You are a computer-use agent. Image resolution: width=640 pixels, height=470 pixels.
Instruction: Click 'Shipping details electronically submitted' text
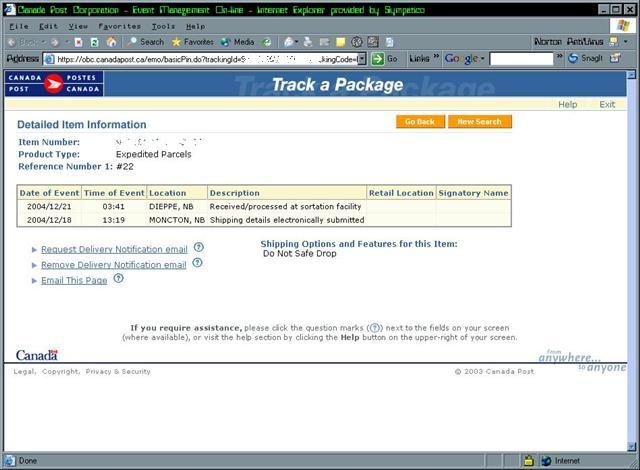coord(287,220)
